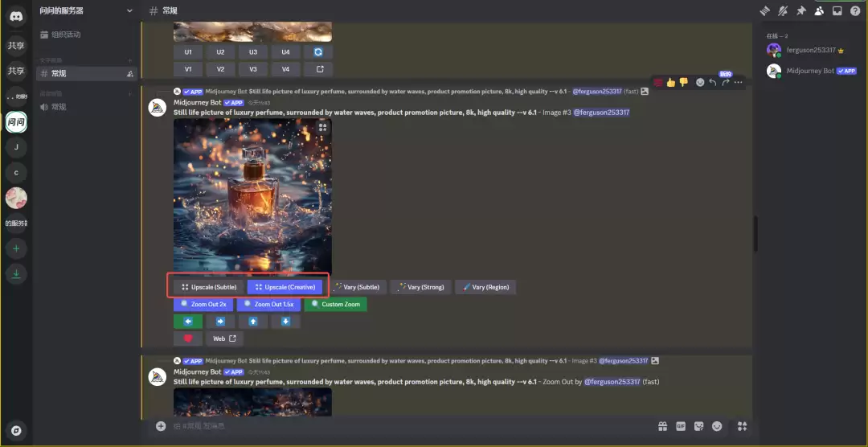The width and height of the screenshot is (868, 447).
Task: Open the GIF picker in message bar
Action: click(681, 426)
